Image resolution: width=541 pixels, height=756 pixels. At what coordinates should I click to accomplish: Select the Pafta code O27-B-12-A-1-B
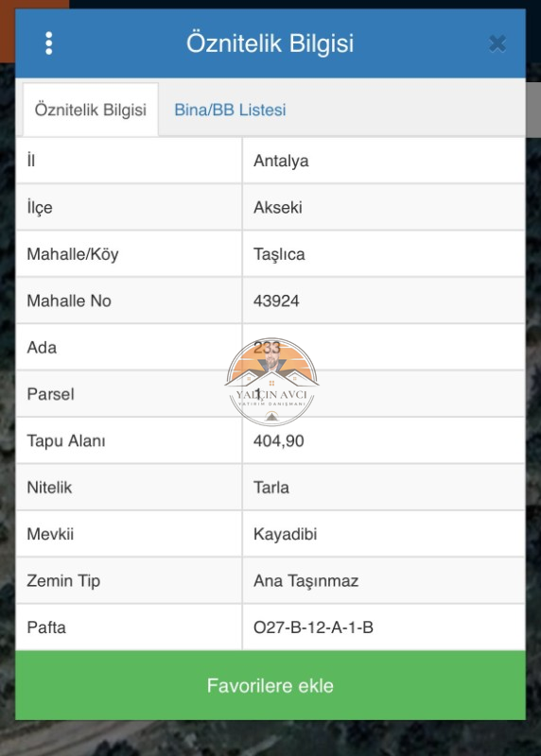(313, 627)
